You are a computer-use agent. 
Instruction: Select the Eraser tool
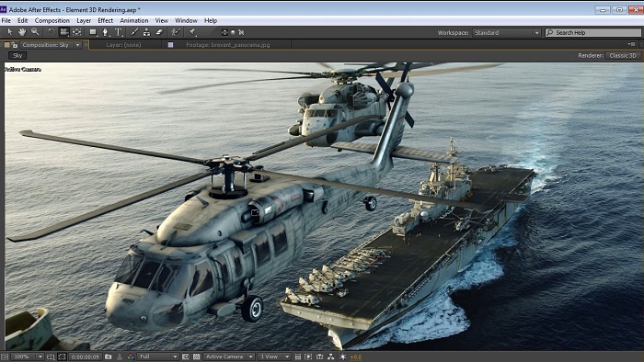(x=159, y=32)
